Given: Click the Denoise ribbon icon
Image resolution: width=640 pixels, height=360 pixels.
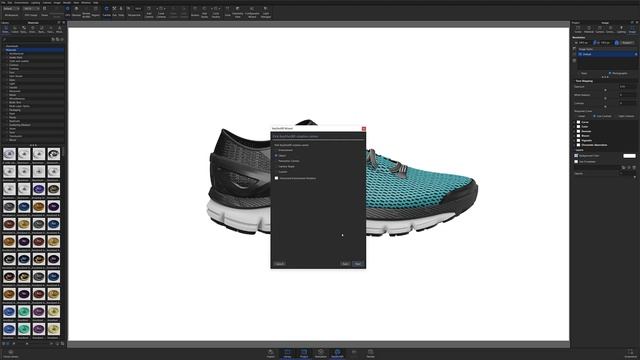Looking at the screenshot, I should coord(76,11).
